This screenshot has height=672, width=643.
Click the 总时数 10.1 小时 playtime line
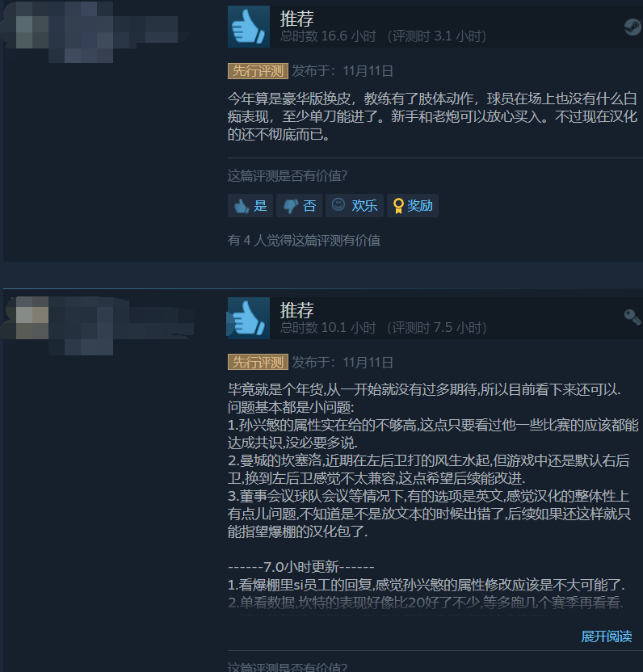tap(383, 328)
